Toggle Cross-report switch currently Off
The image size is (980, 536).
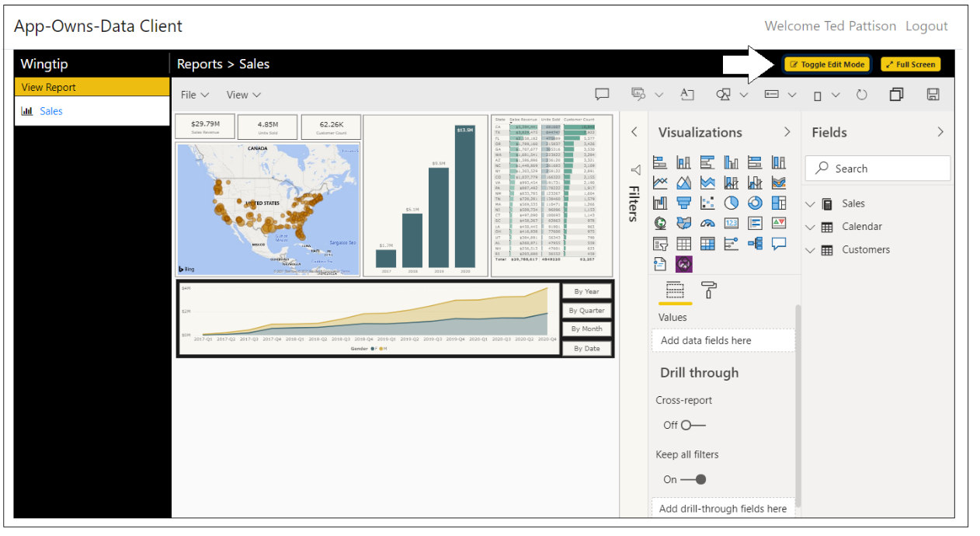(694, 425)
